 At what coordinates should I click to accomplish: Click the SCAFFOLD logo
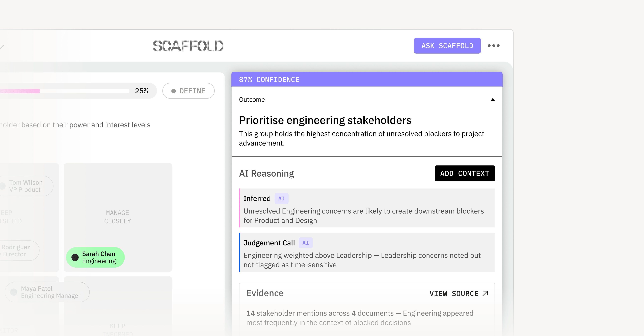tap(188, 46)
